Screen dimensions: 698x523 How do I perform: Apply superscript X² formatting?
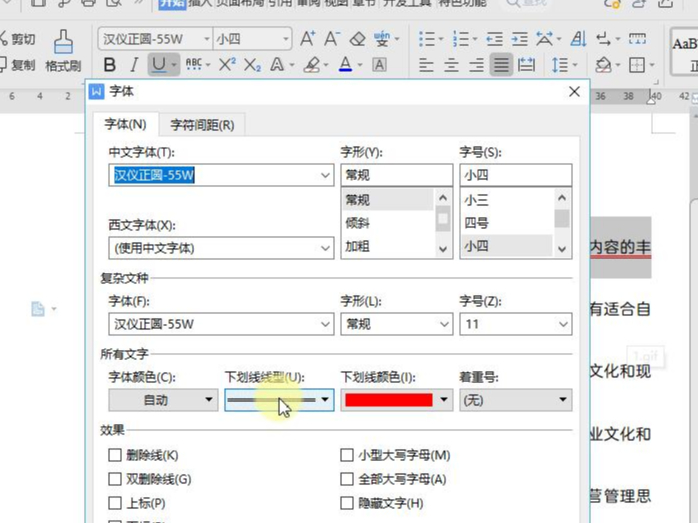[227, 65]
